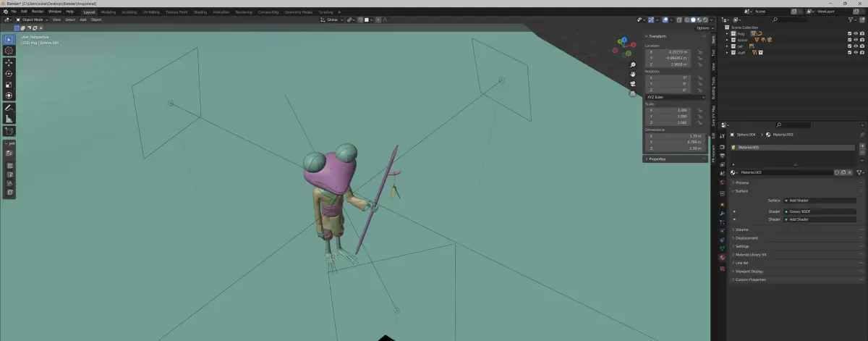
Task: Click the Blender logo menu icon
Action: pyautogui.click(x=5, y=12)
